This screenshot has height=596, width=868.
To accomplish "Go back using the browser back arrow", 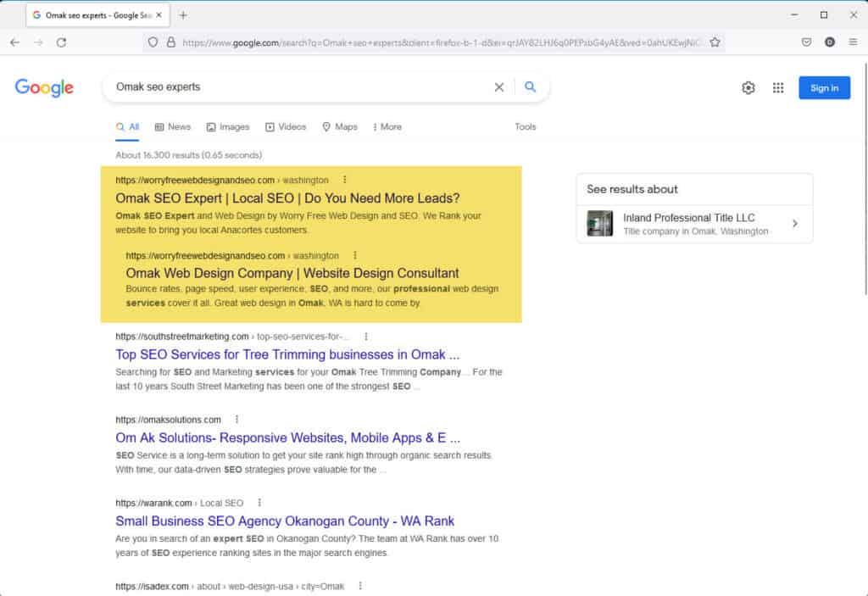I will click(x=15, y=42).
